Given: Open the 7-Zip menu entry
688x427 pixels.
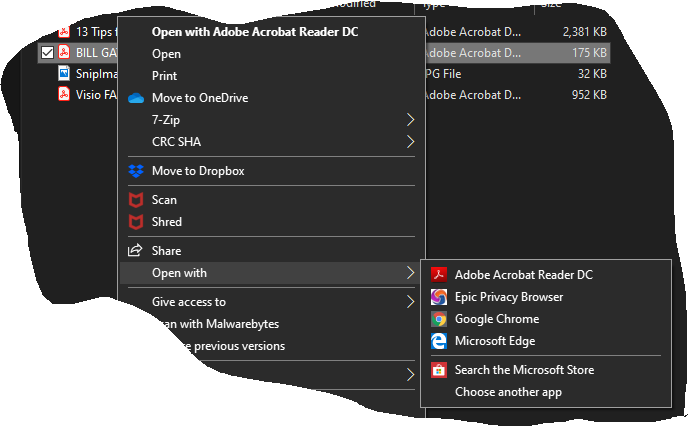Looking at the screenshot, I should (x=166, y=120).
